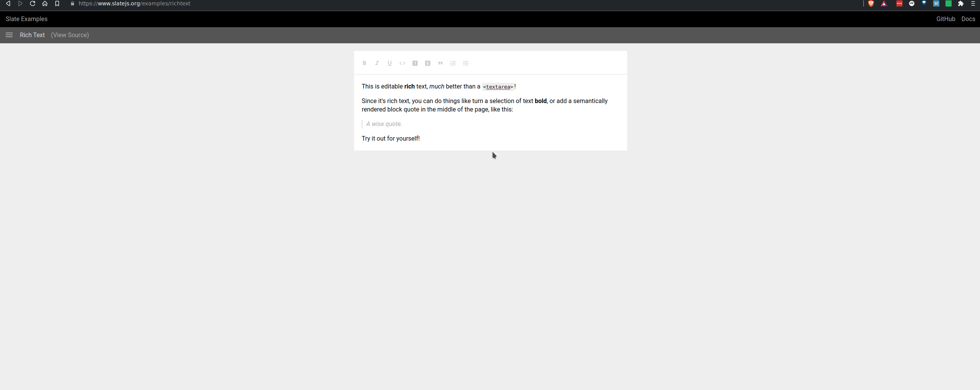980x390 pixels.
Task: Click the italic word 'much' in editor
Action: 436,86
